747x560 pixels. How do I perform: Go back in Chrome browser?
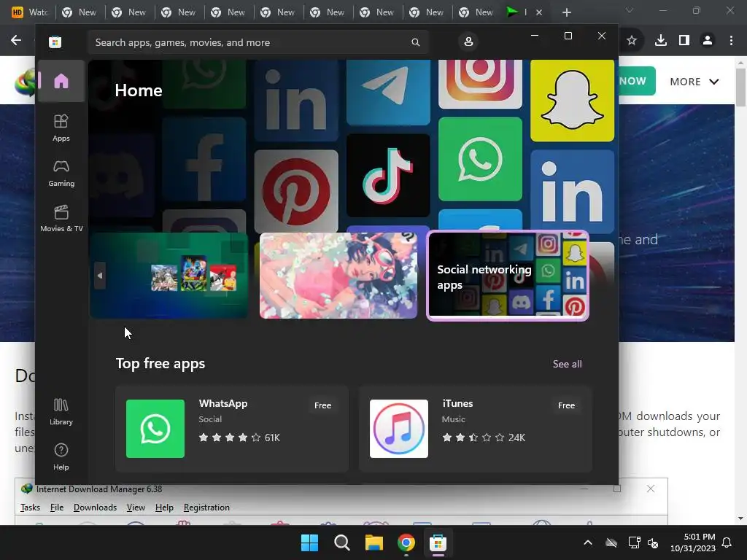point(16,41)
